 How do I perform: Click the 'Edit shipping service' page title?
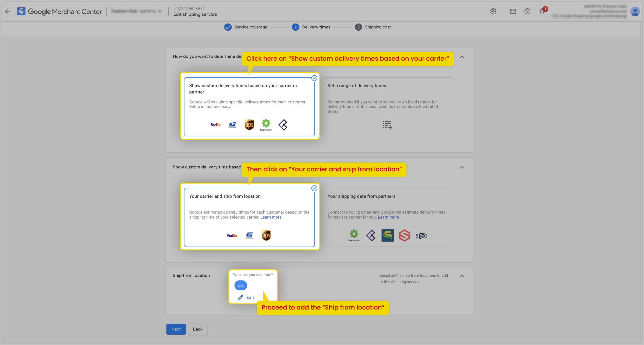coord(195,14)
